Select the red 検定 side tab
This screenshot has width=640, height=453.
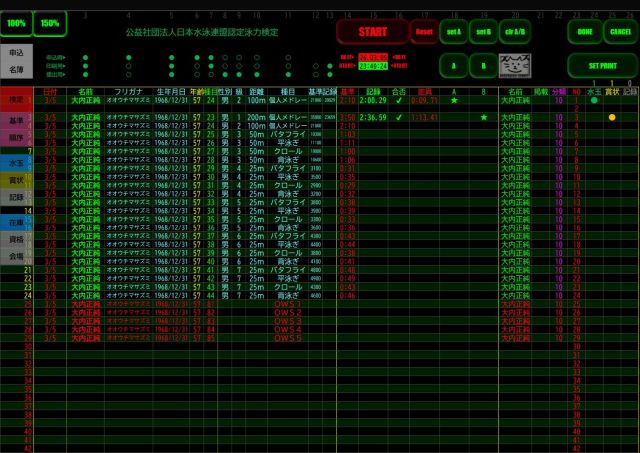pos(16,100)
